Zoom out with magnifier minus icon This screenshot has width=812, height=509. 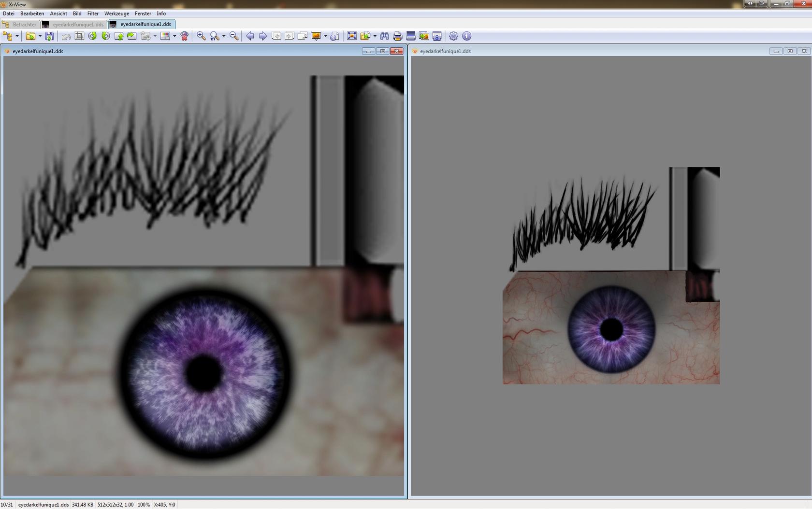tap(234, 36)
